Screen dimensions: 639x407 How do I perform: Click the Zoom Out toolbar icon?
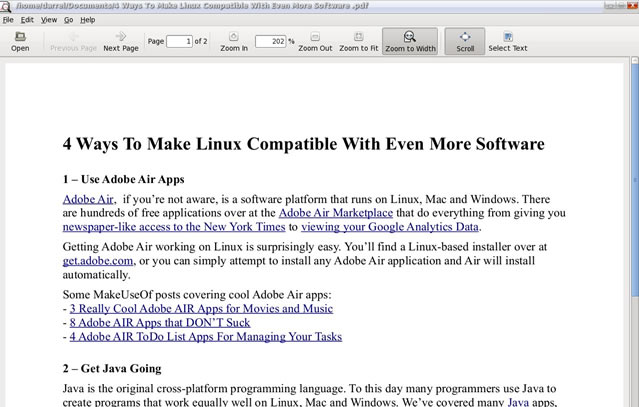coord(315,42)
